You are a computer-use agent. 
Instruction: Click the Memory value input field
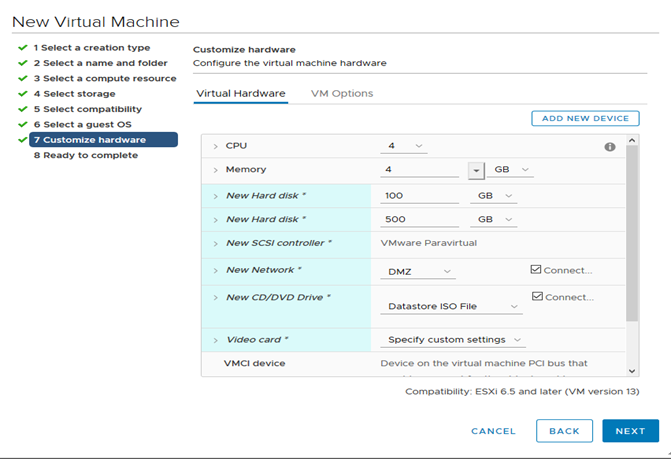click(x=419, y=170)
